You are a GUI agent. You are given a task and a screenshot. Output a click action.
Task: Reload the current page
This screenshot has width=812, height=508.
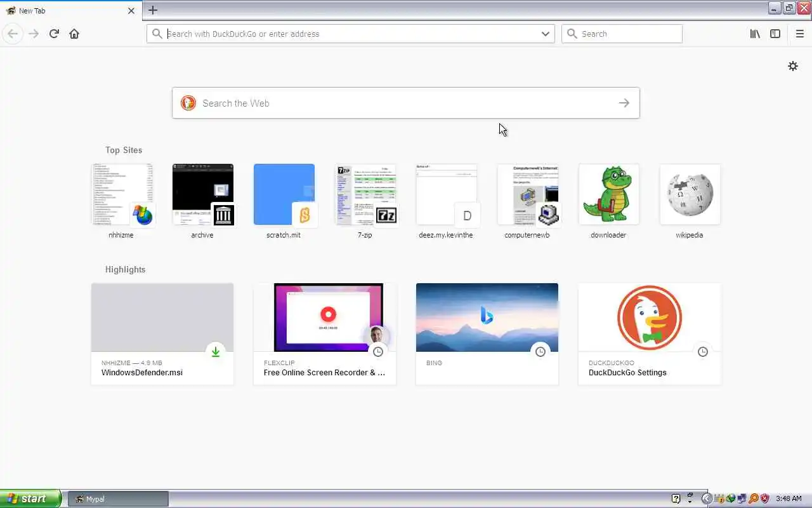coord(54,34)
